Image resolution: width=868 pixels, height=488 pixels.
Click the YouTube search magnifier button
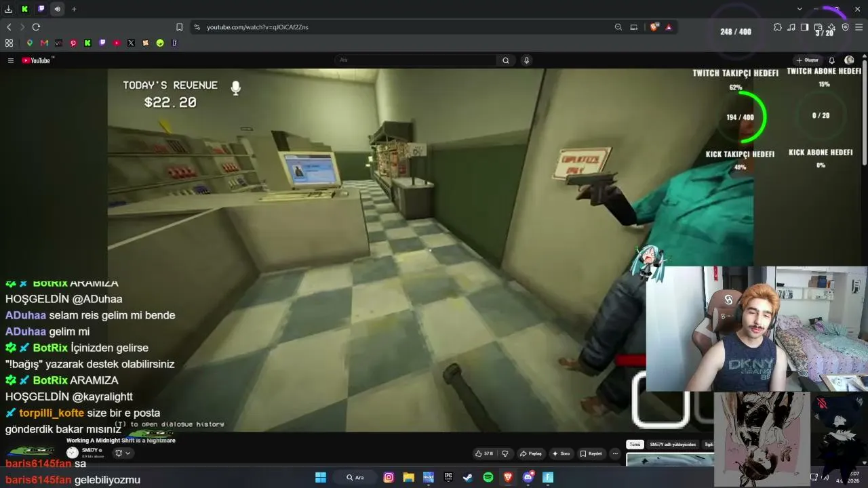[505, 60]
